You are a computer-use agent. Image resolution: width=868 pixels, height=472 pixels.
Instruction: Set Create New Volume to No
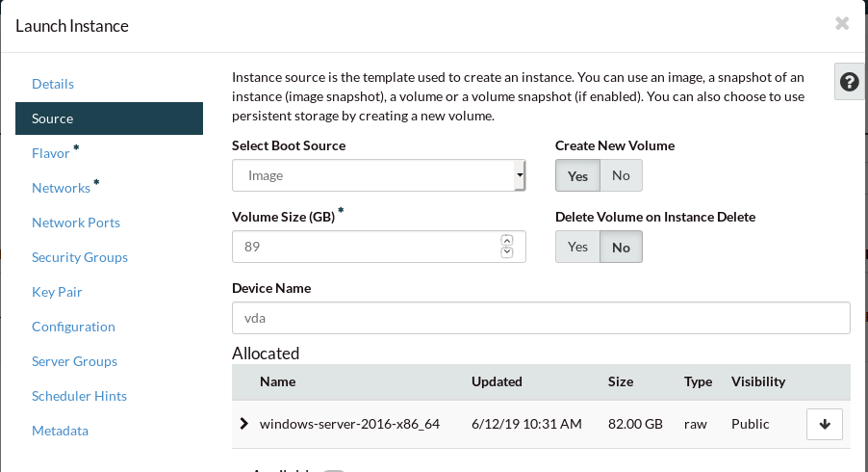click(621, 176)
